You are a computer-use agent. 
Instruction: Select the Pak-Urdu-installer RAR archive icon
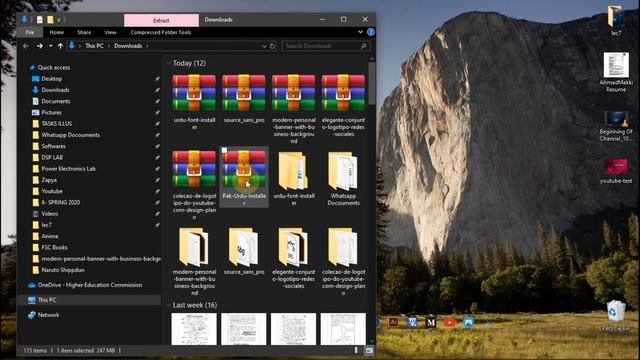pyautogui.click(x=244, y=169)
